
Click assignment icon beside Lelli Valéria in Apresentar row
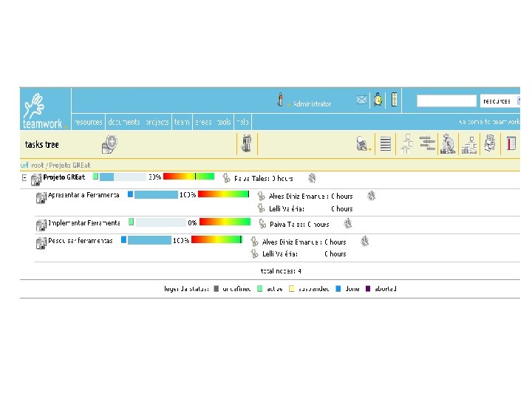pos(261,208)
